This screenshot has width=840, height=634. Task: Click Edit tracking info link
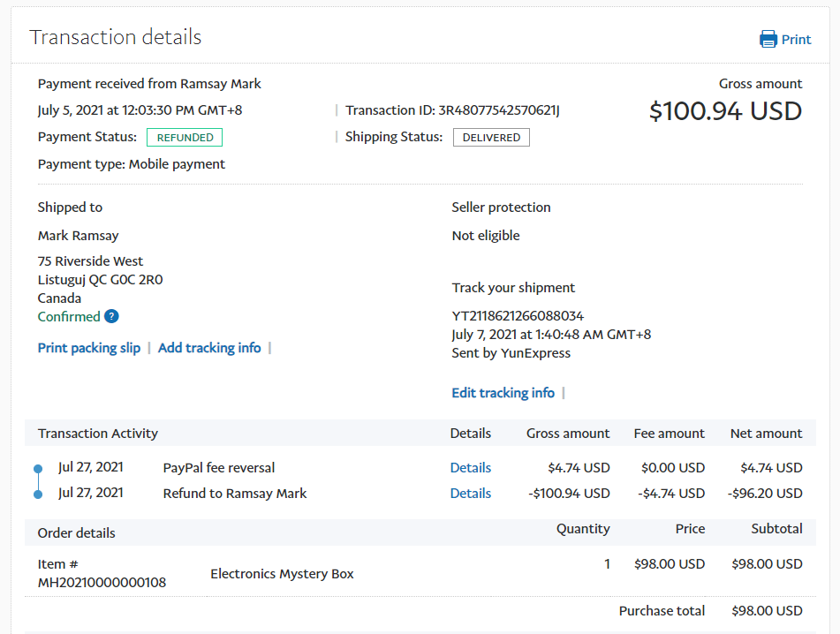[503, 393]
